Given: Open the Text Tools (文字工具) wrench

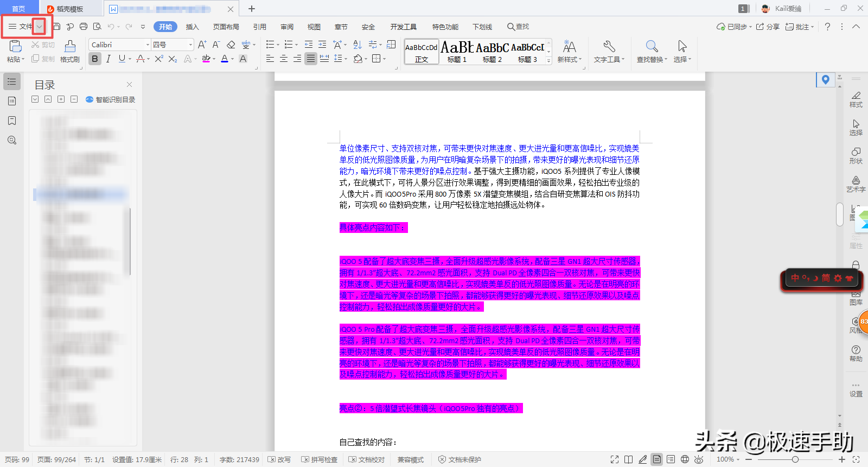Looking at the screenshot, I should tap(609, 51).
